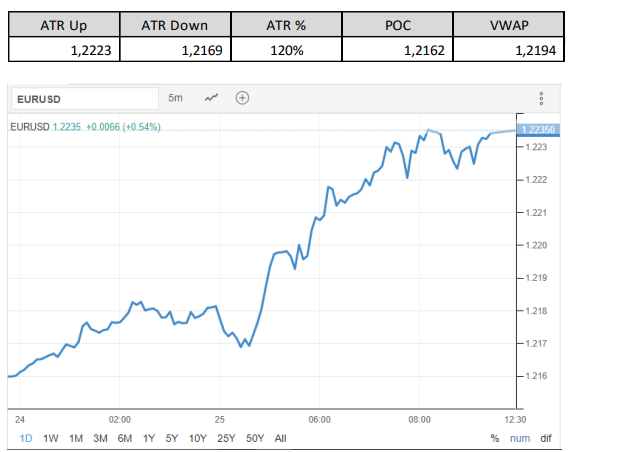Select the 1D time range
This screenshot has height=452, width=630.
(x=26, y=438)
